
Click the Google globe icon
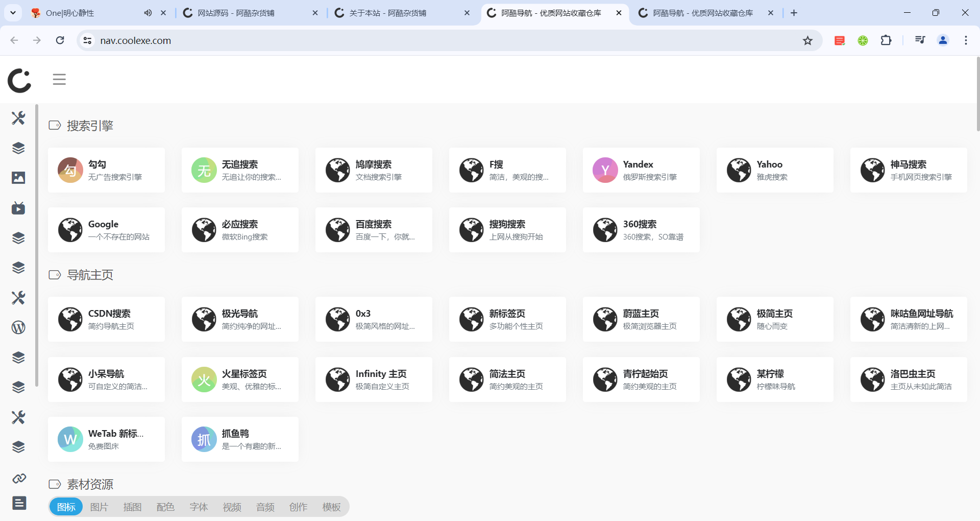click(x=70, y=230)
